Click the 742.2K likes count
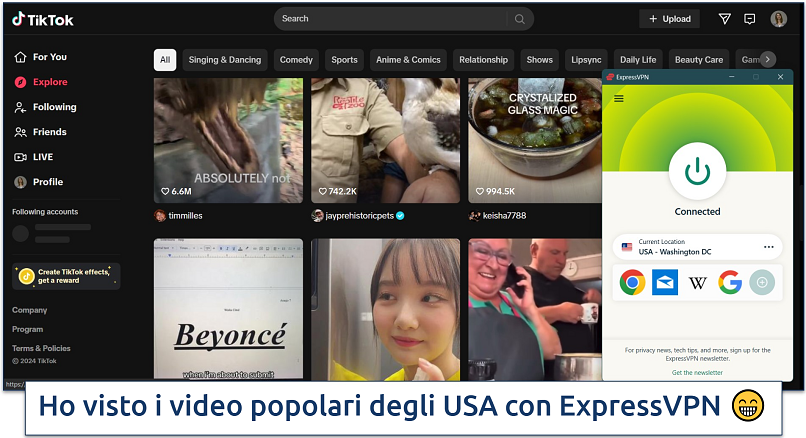This screenshot has width=806, height=438. pos(338,191)
